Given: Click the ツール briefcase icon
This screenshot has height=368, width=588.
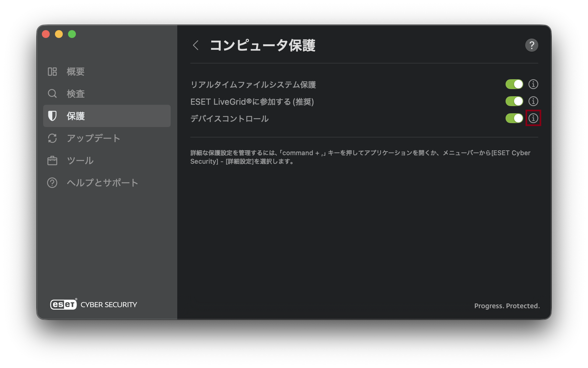Looking at the screenshot, I should click(x=52, y=161).
